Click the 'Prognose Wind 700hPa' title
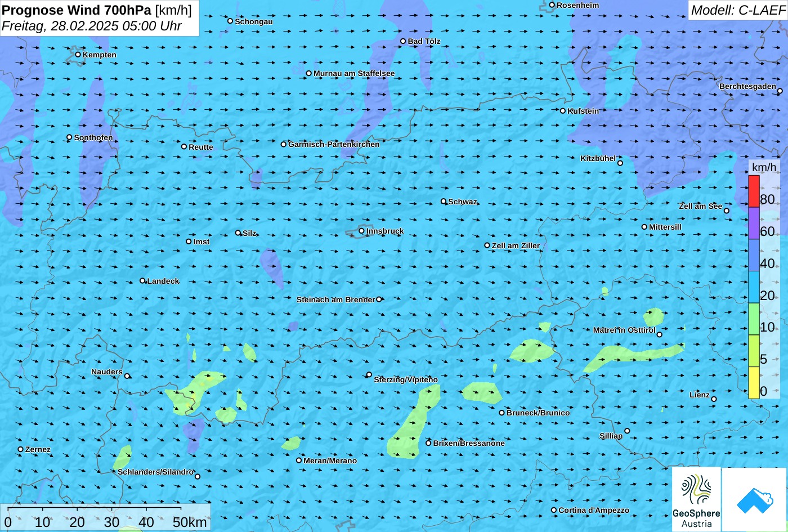This screenshot has height=532, width=788. pyautogui.click(x=77, y=10)
